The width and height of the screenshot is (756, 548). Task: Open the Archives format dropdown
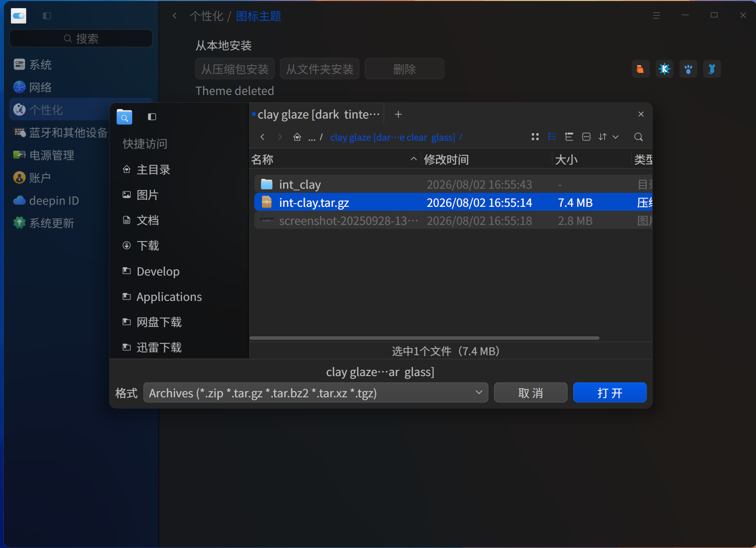point(316,393)
